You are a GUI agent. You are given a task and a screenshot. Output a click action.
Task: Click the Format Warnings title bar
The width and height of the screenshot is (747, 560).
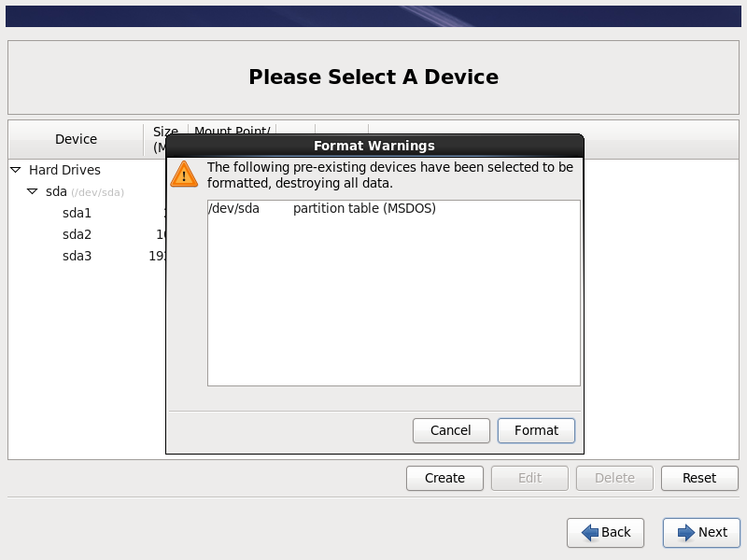tap(373, 146)
